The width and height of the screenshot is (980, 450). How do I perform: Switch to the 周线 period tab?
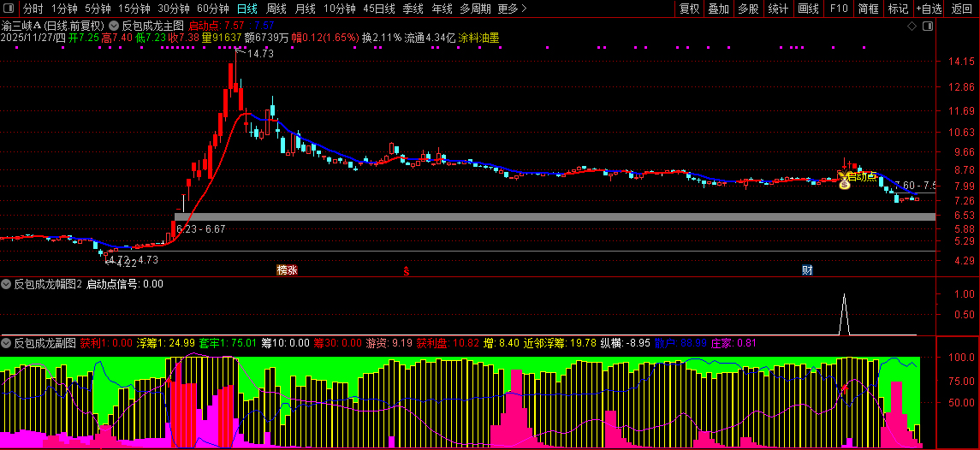point(276,9)
